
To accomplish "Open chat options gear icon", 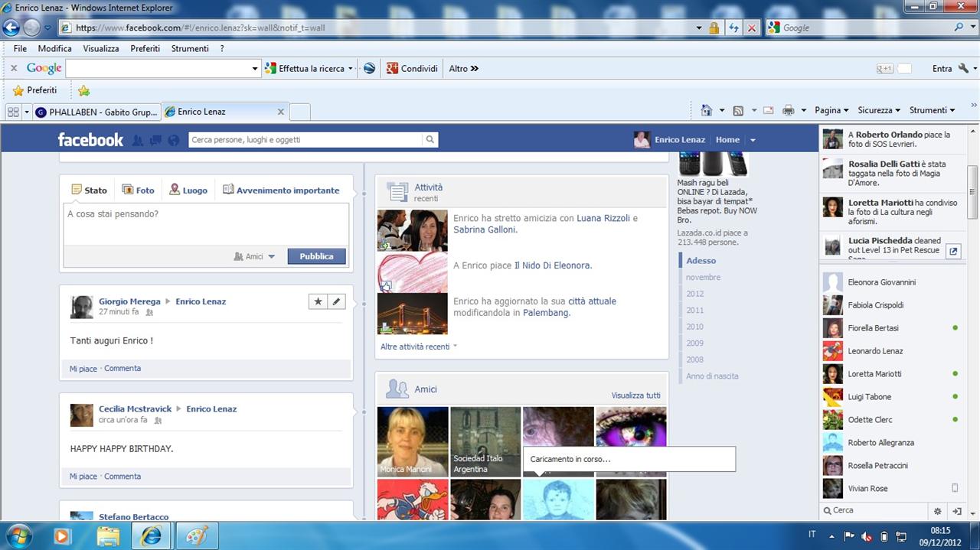I will tap(937, 511).
